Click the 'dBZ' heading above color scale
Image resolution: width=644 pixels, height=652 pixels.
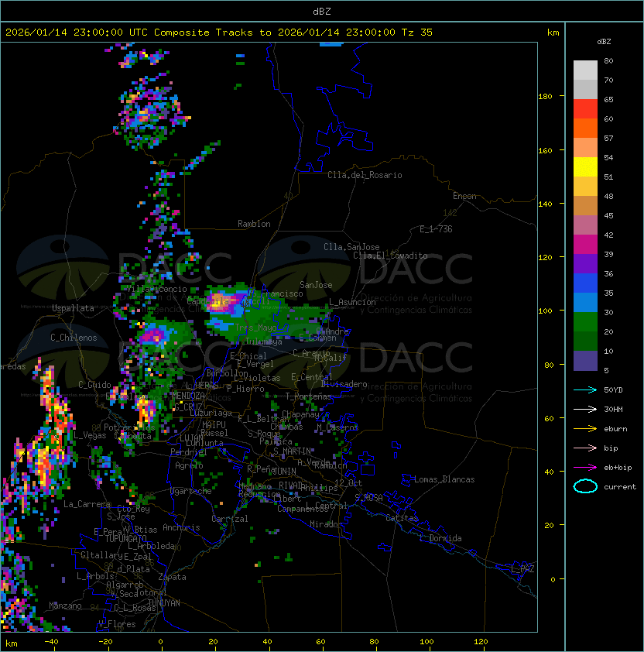pos(604,42)
